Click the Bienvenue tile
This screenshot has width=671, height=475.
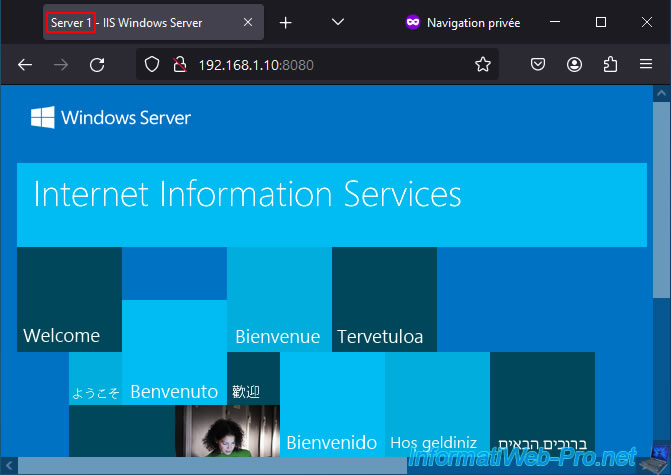279,300
